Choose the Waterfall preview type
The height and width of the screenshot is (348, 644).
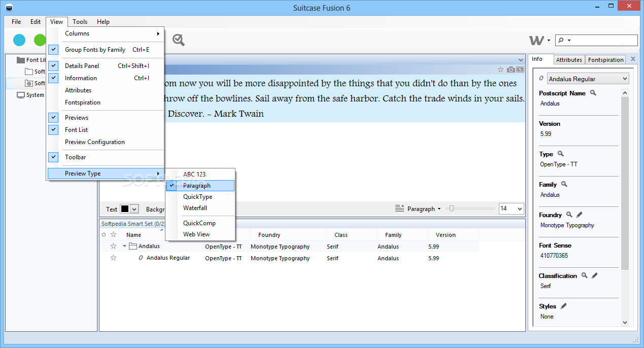click(200, 208)
